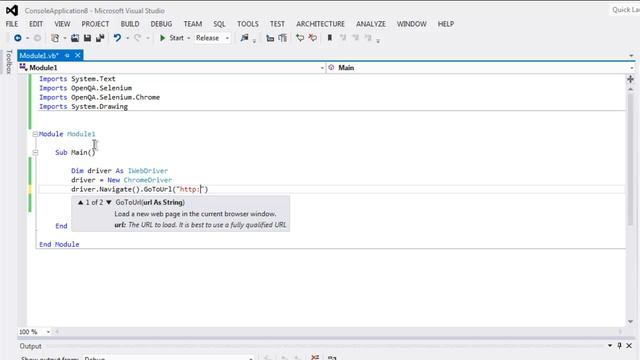This screenshot has width=640, height=360.
Task: Click the Find in Files toolbar icon
Action: 244,38
